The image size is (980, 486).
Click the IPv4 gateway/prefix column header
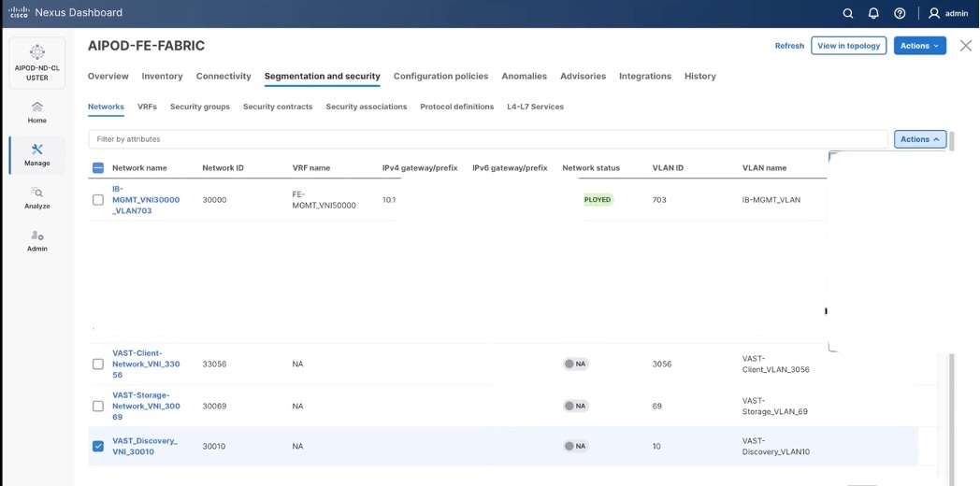pos(420,168)
